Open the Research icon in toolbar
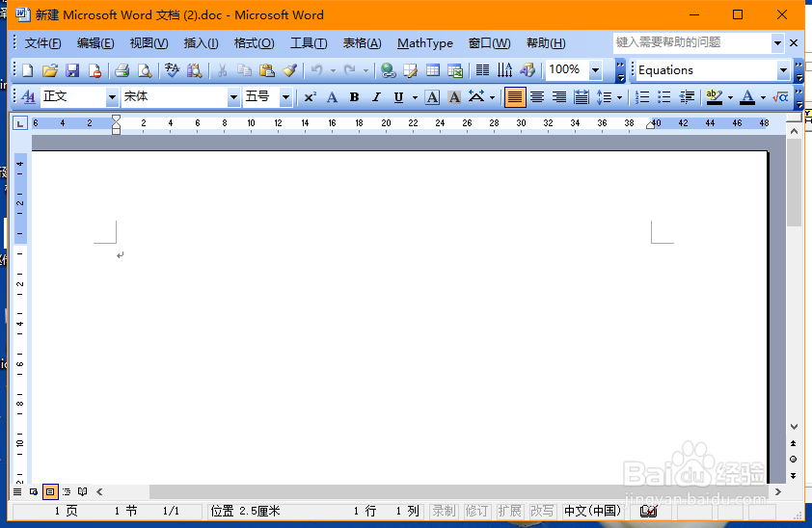Image resolution: width=812 pixels, height=528 pixels. click(194, 70)
